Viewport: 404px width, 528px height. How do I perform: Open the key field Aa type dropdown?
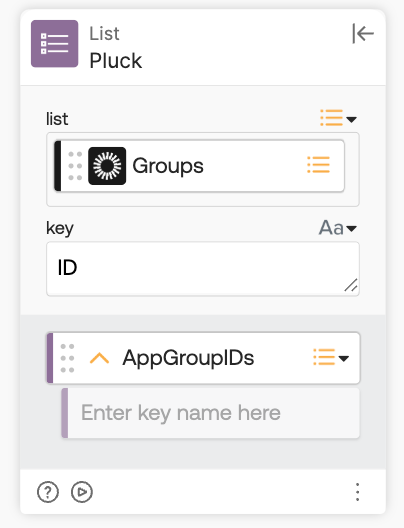coord(338,228)
